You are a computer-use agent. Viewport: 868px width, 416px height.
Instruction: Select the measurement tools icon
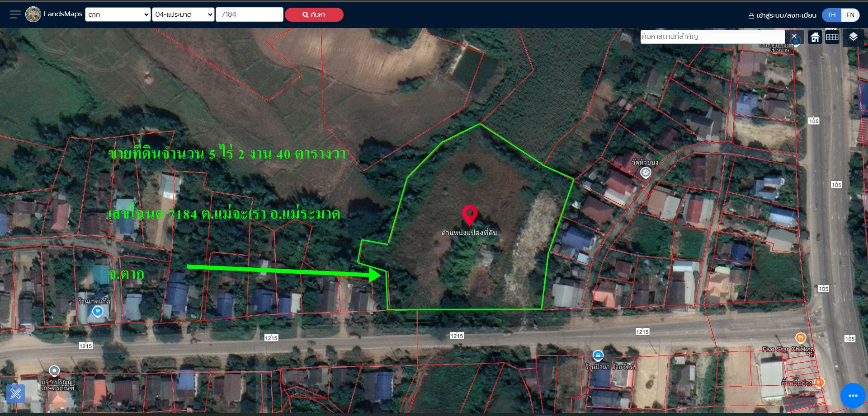pos(15,393)
